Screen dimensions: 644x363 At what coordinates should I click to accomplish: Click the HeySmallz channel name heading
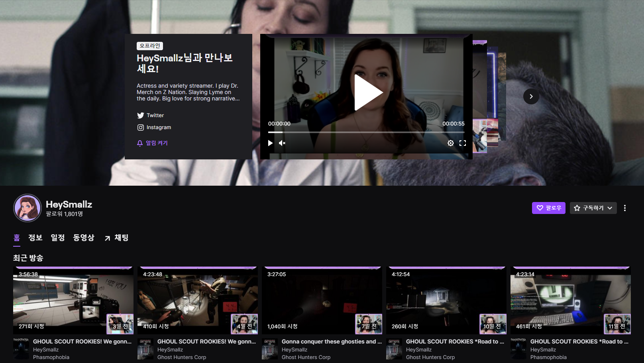69,204
